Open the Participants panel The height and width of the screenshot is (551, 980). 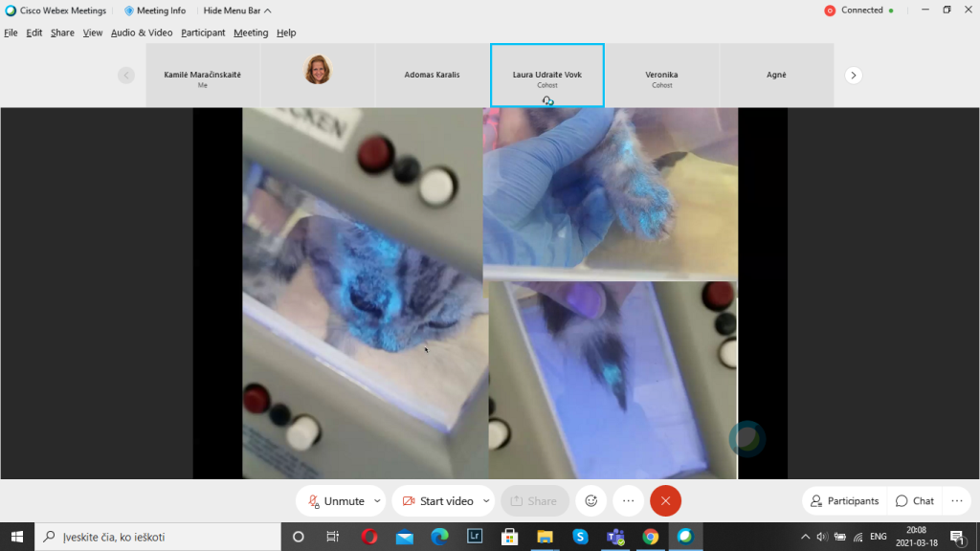[844, 501]
